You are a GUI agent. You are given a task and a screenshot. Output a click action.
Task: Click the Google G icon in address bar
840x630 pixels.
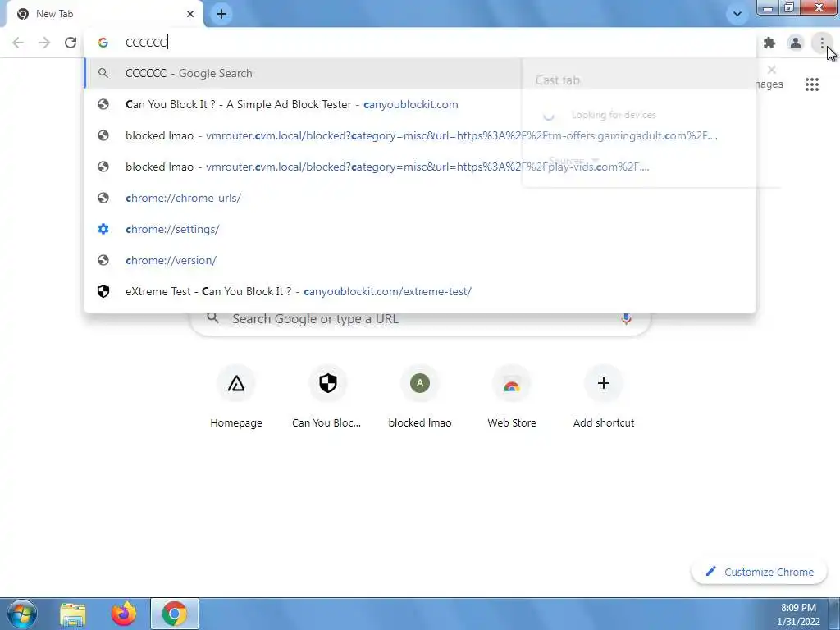pyautogui.click(x=103, y=43)
